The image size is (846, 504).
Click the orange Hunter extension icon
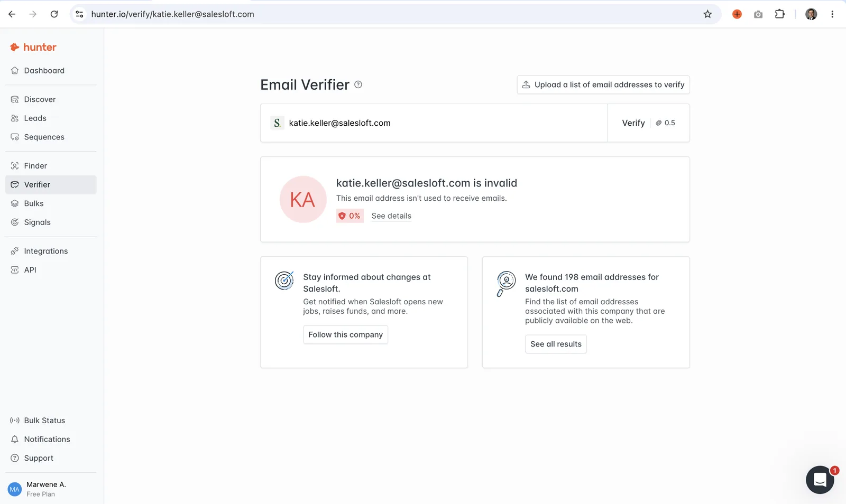coord(737,14)
